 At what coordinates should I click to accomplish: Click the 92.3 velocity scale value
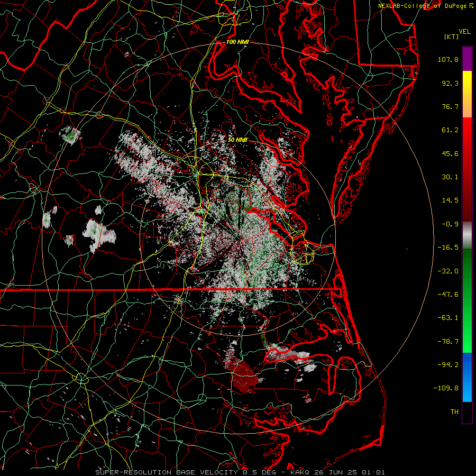[x=450, y=83]
